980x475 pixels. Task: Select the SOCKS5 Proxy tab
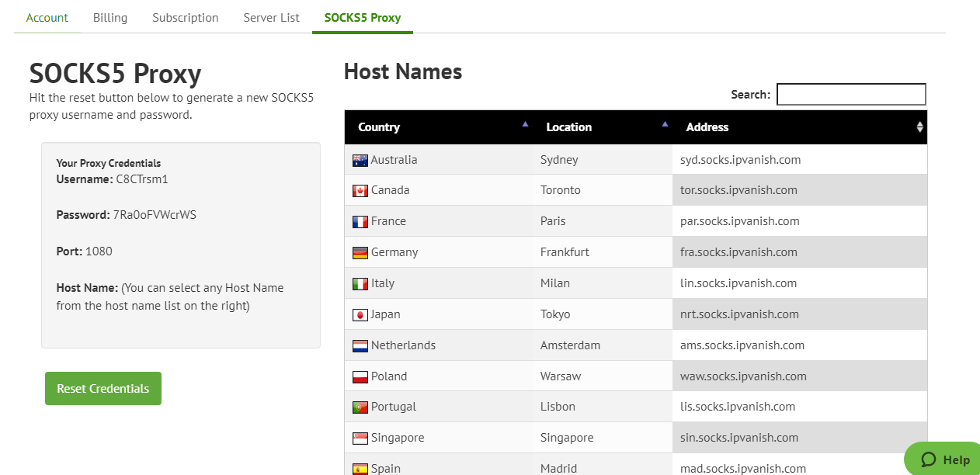363,17
